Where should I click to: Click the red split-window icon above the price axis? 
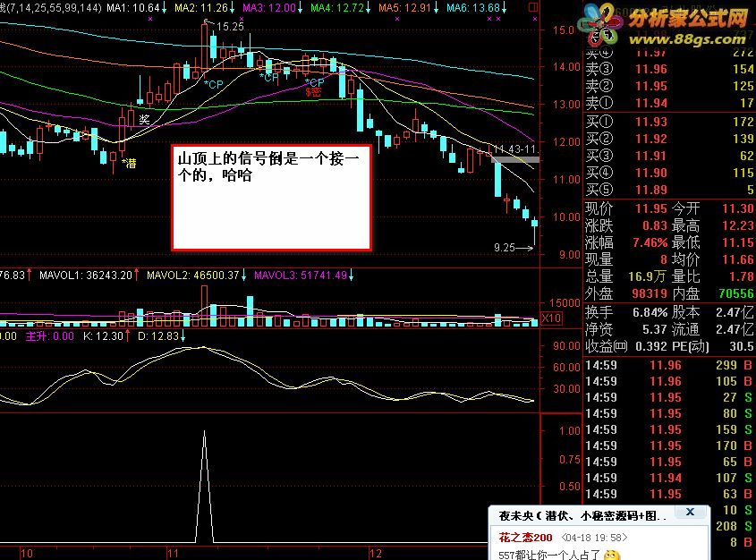click(532, 7)
